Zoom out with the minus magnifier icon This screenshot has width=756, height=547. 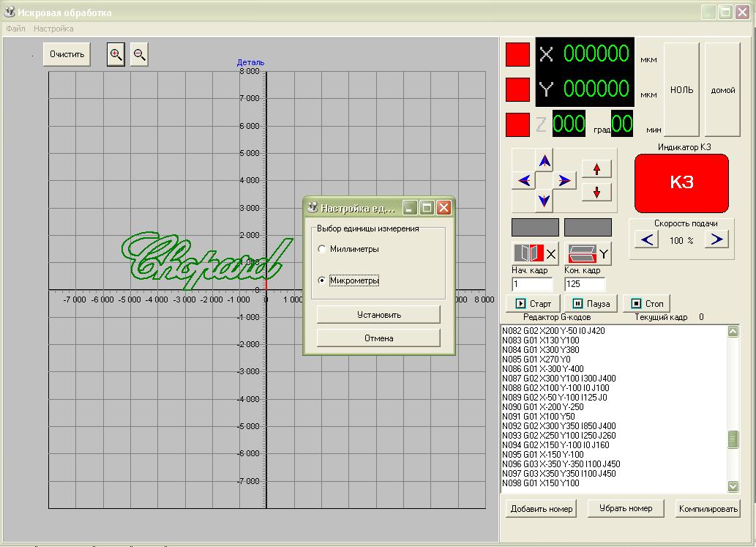click(x=139, y=54)
